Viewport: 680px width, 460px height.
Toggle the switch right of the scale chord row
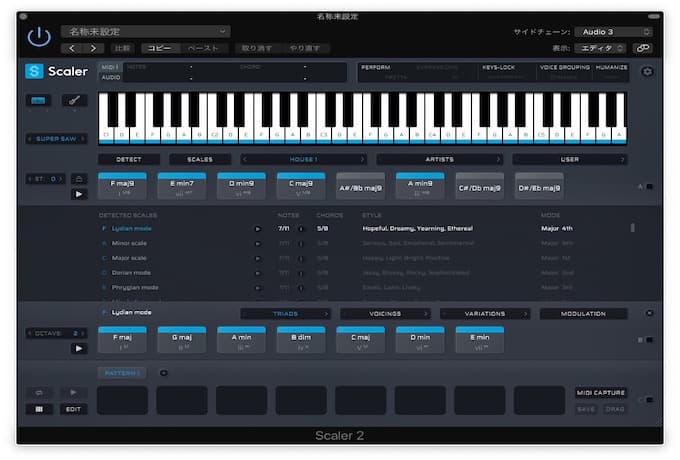649,340
